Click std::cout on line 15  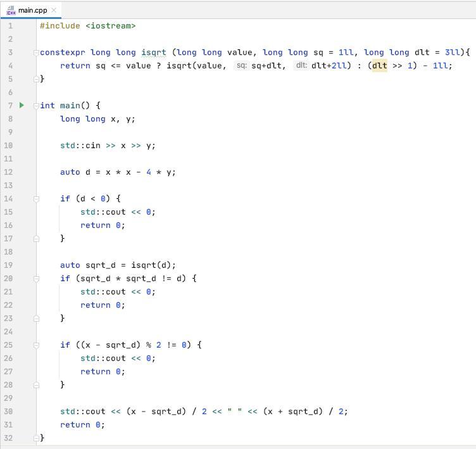103,212
